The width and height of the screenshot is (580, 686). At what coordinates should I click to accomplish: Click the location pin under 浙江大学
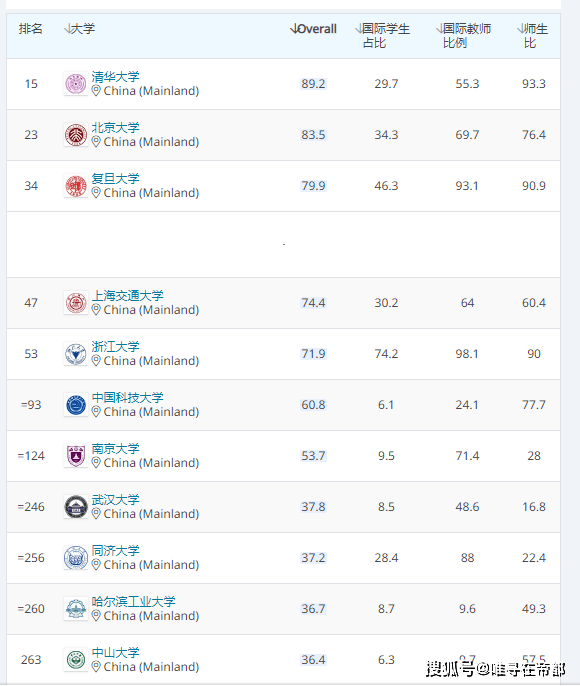96,360
